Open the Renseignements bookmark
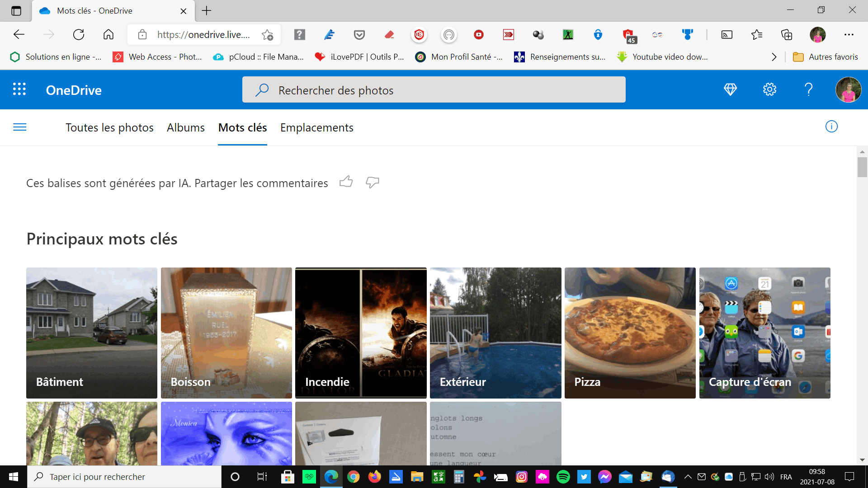This screenshot has width=868, height=488. pyautogui.click(x=560, y=57)
